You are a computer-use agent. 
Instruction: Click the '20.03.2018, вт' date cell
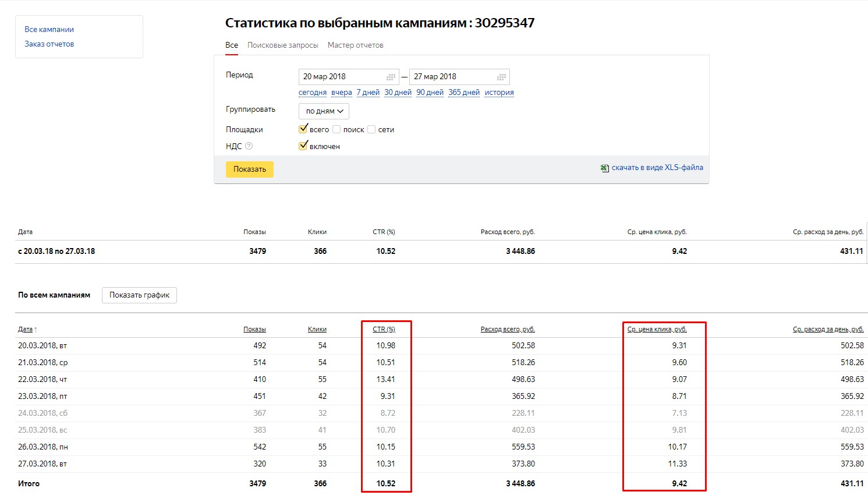click(x=42, y=346)
